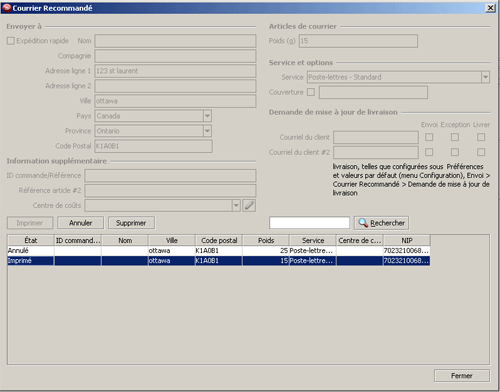The height and width of the screenshot is (392, 500).
Task: Click the Poids cell showing 25
Action: click(x=266, y=250)
